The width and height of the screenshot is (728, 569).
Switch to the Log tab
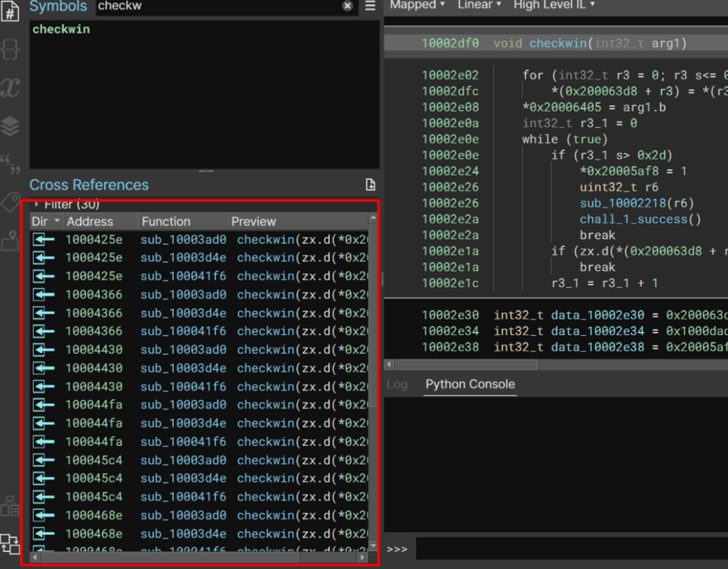point(397,384)
